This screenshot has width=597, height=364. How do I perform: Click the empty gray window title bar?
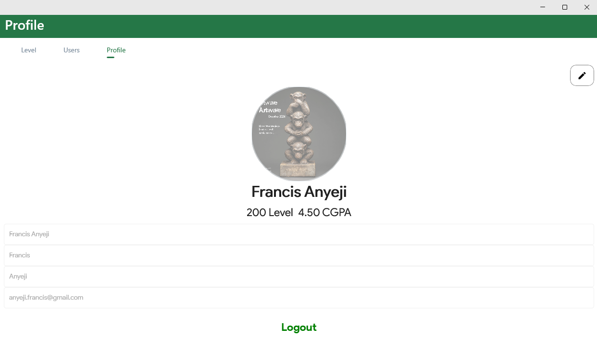point(264,7)
